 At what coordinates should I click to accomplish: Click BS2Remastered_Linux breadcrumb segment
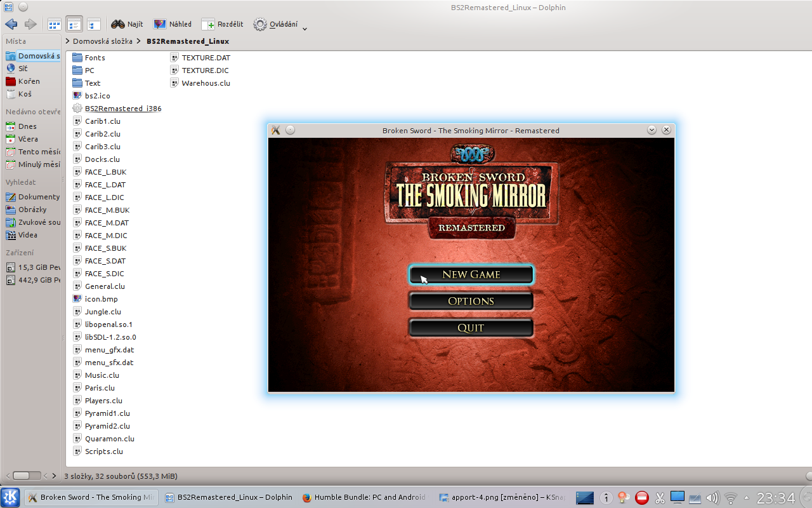point(188,41)
